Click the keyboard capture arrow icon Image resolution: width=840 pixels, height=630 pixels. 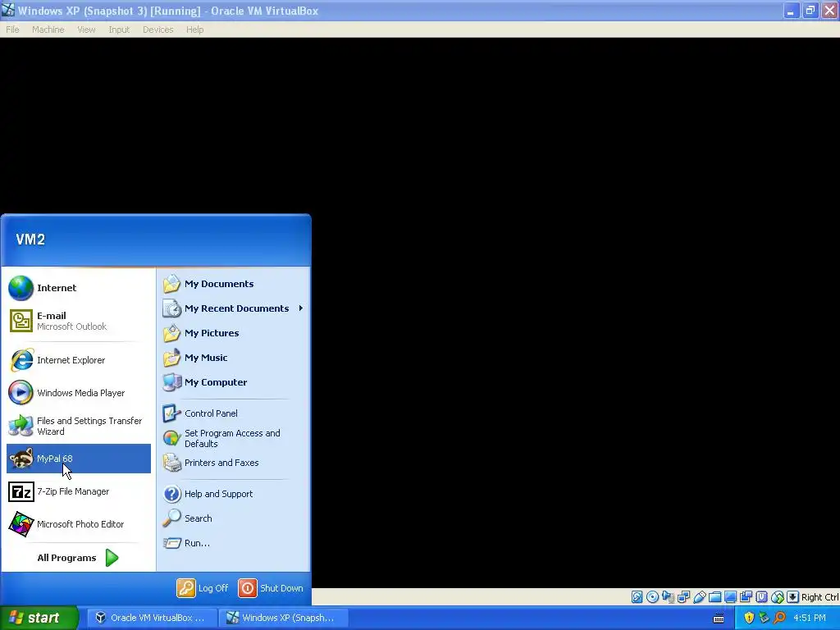[x=793, y=597]
